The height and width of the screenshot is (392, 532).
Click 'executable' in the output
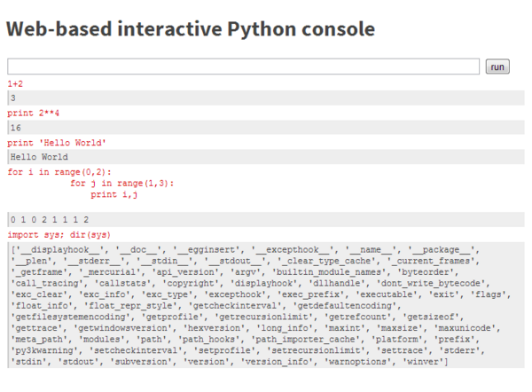(387, 294)
